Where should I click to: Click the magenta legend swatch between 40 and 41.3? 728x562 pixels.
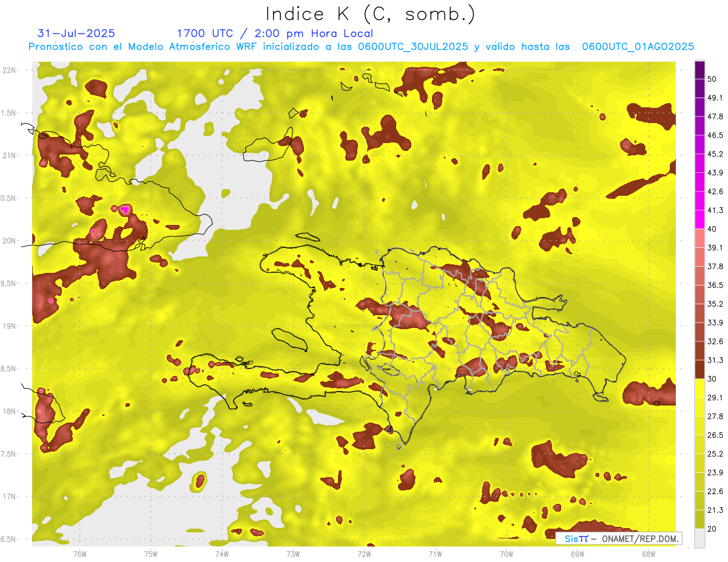[699, 219]
